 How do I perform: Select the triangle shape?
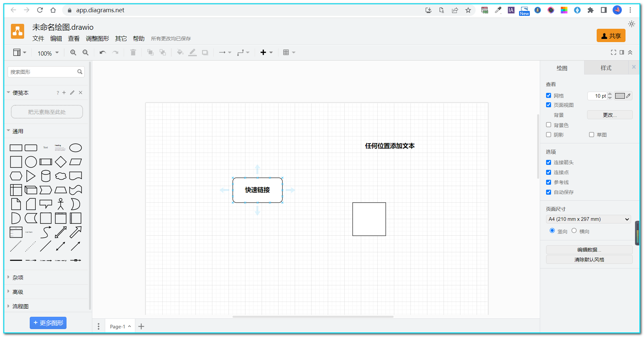pos(31,176)
